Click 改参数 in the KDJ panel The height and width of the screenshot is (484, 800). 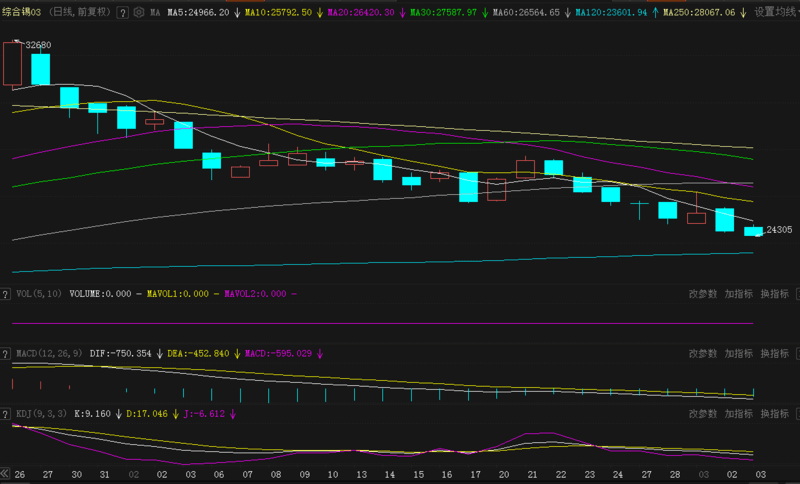pos(702,412)
